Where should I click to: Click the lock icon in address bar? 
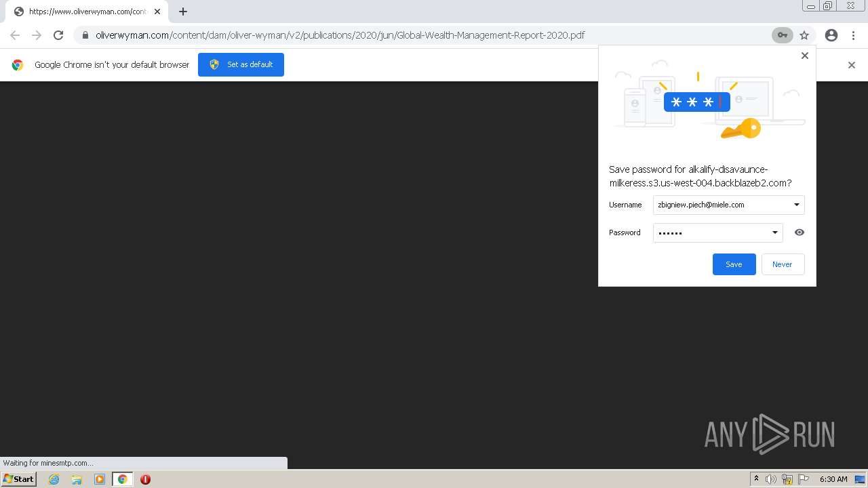(x=85, y=35)
